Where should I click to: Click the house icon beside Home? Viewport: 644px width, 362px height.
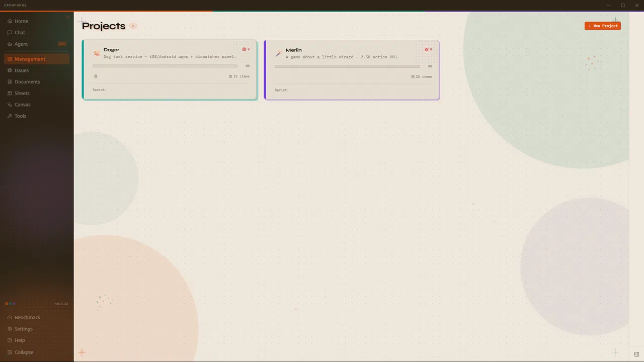tap(10, 21)
